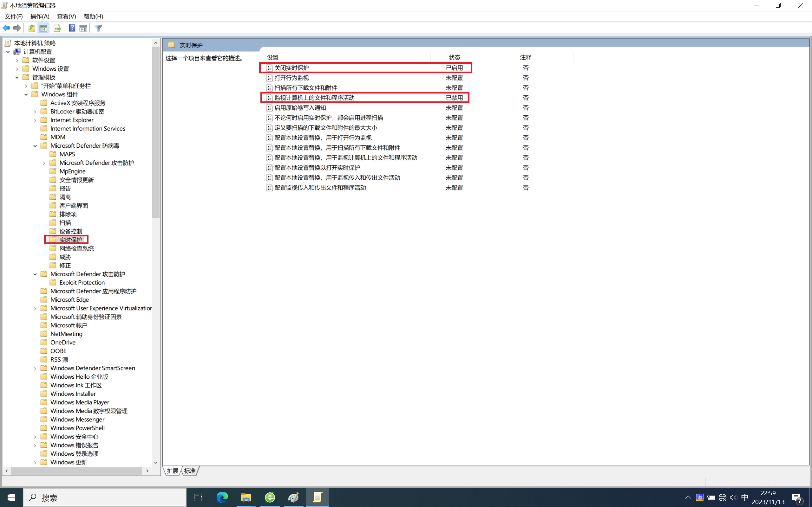Click the Export list toolbar icon
Image resolution: width=812 pixels, height=507 pixels.
(x=57, y=28)
